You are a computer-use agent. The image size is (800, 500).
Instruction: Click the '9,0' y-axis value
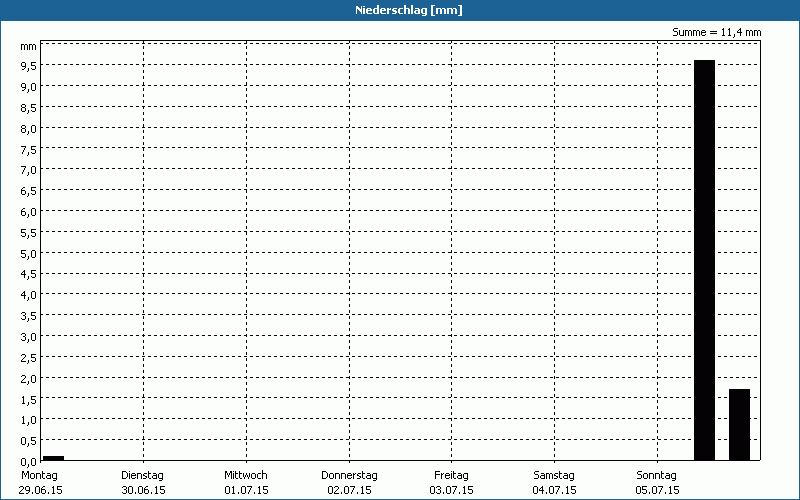pyautogui.click(x=29, y=87)
